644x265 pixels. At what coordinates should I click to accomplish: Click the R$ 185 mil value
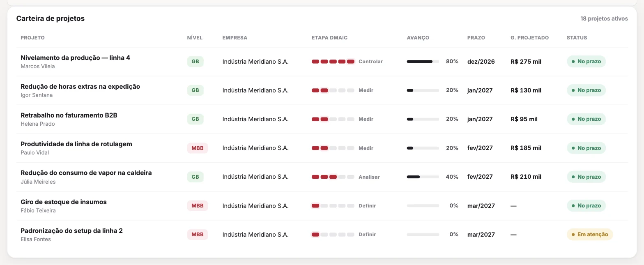click(526, 148)
